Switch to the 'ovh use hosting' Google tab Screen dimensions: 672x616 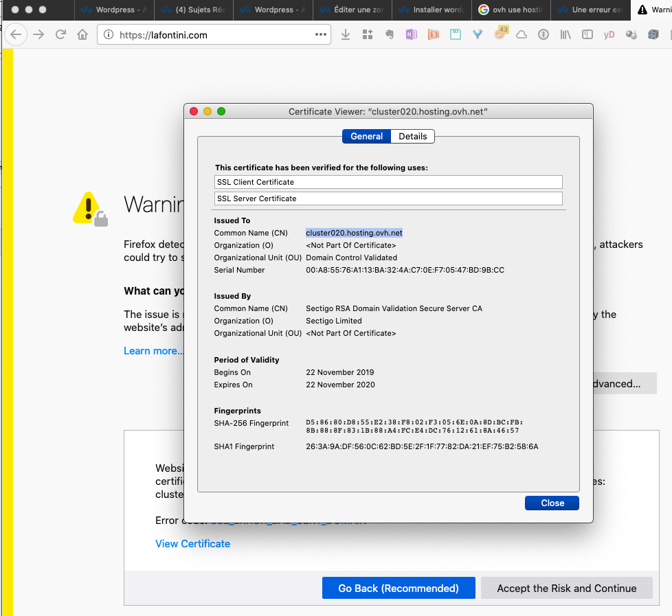click(x=513, y=10)
